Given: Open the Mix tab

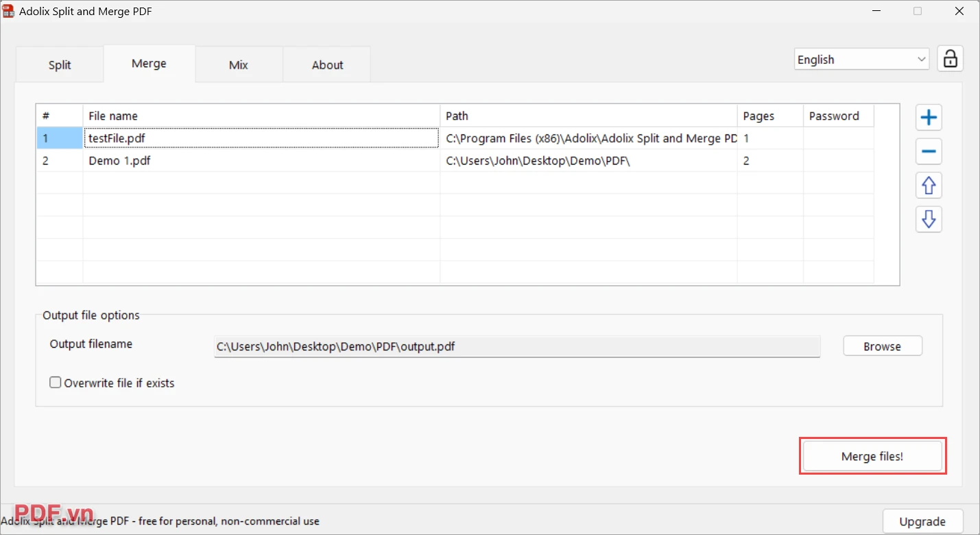Looking at the screenshot, I should [239, 65].
